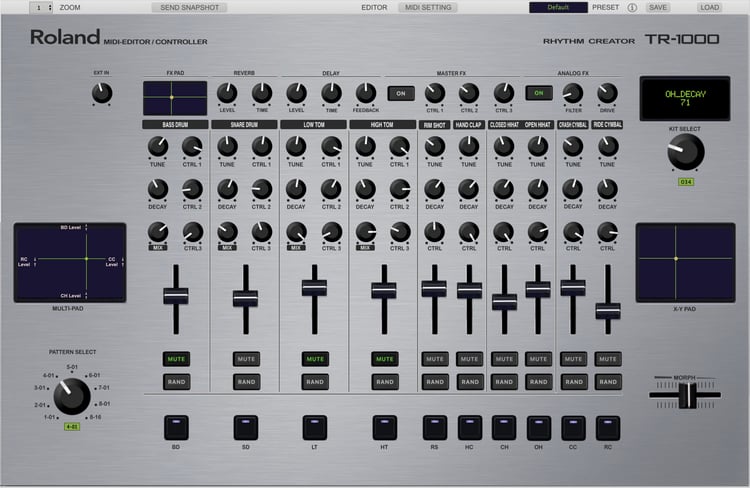Mute the Open Hihat channel
The image size is (750, 488).
tap(539, 359)
